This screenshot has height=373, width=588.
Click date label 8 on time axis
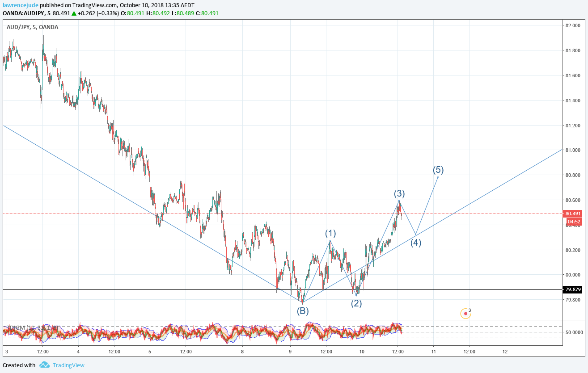pos(242,352)
